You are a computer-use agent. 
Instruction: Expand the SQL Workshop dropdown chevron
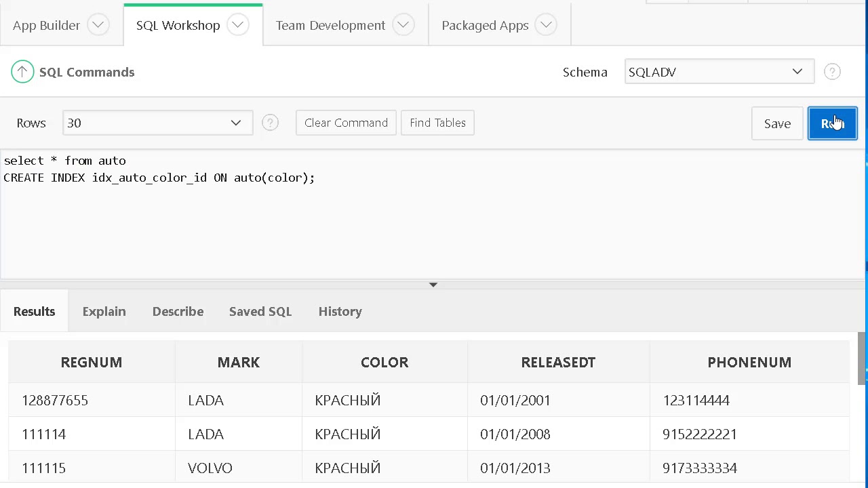[x=238, y=25]
